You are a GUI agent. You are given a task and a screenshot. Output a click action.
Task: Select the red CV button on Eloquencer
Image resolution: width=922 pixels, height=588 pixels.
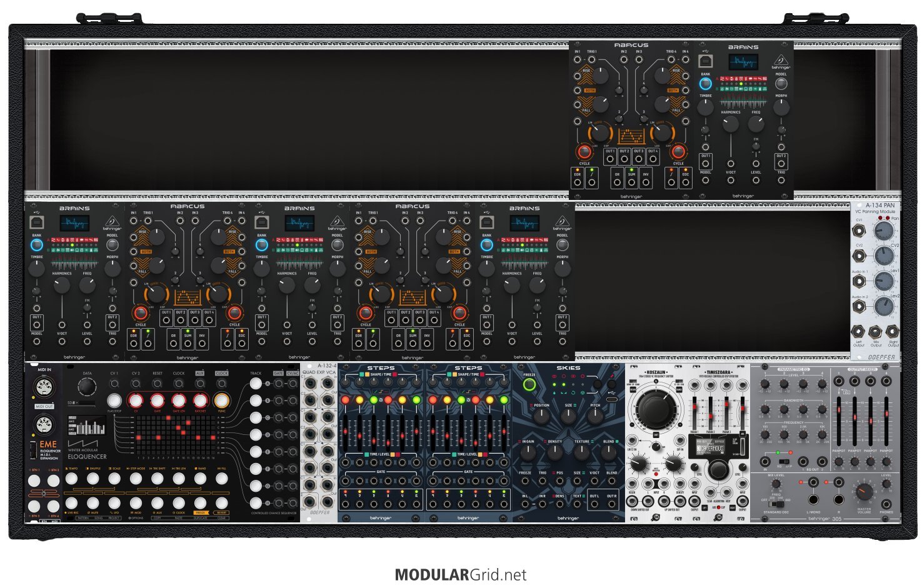[x=136, y=401]
